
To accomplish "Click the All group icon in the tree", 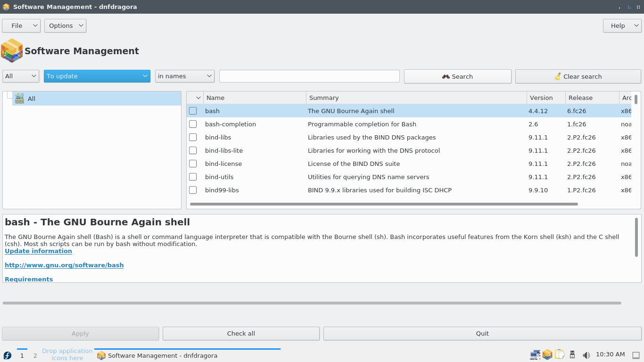I will click(19, 99).
